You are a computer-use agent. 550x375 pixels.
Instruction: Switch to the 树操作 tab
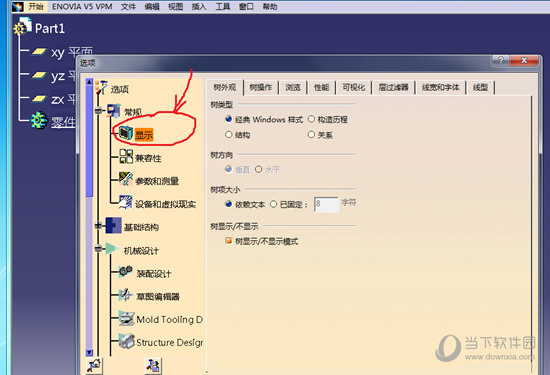pyautogui.click(x=261, y=87)
